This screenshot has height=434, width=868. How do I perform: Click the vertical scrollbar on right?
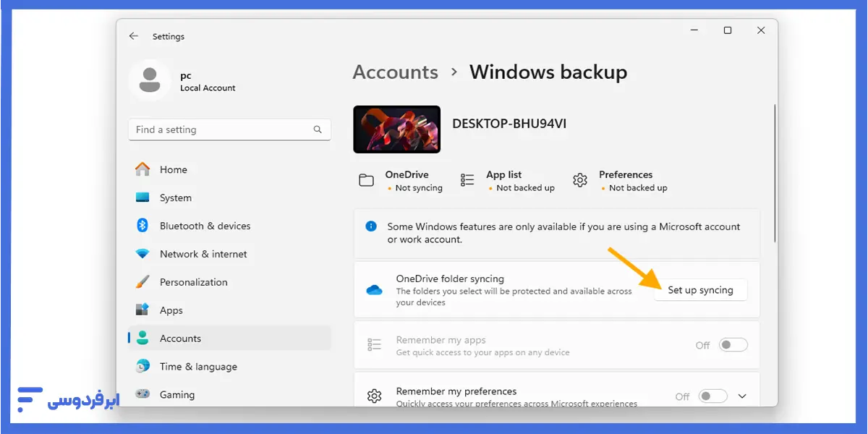point(775,174)
